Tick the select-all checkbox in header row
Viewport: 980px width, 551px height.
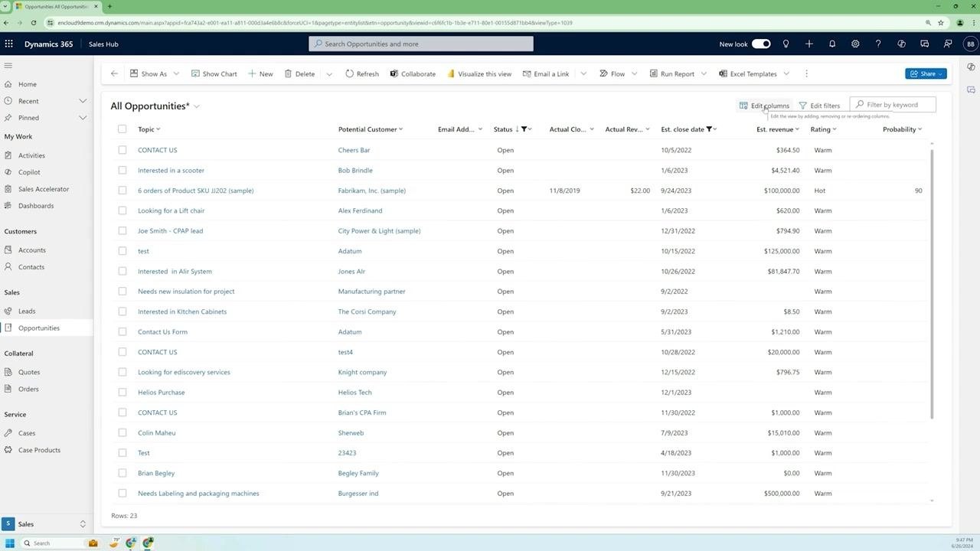point(122,129)
